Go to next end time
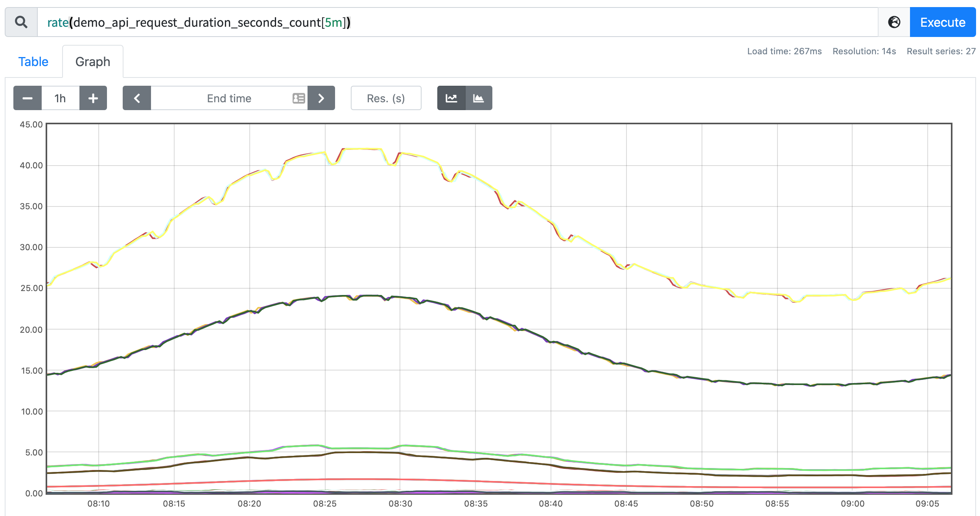Screen dimensions: 980x516 pos(321,98)
